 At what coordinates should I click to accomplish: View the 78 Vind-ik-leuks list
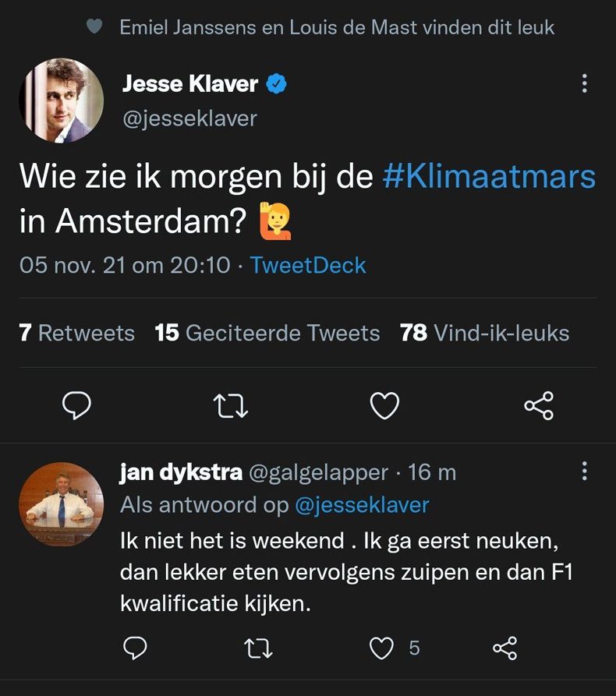[485, 333]
